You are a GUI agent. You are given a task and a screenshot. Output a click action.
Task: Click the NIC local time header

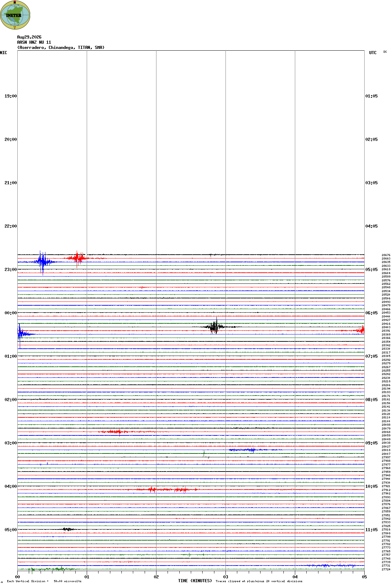click(x=3, y=53)
